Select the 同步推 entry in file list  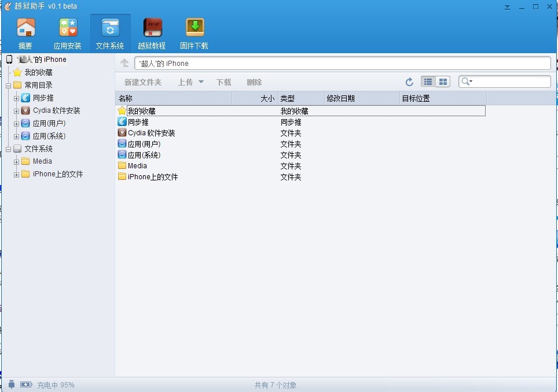138,122
